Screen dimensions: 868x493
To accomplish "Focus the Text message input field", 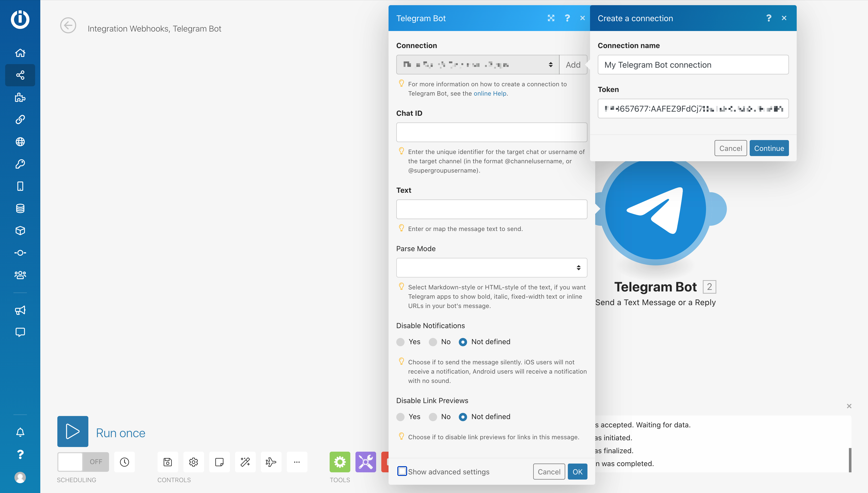I will 492,209.
